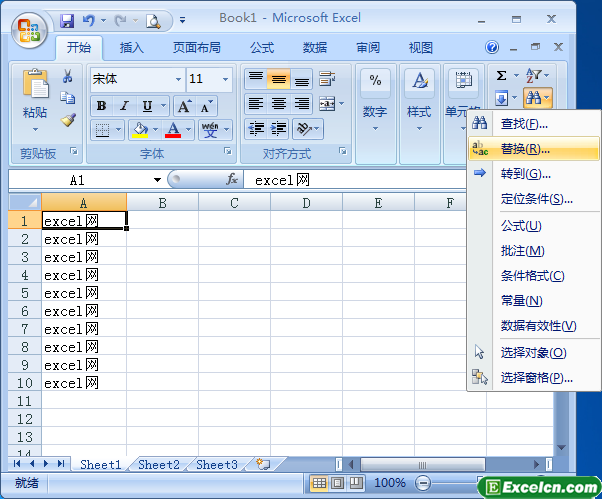Toggle middle vertical alignment

coord(279,79)
